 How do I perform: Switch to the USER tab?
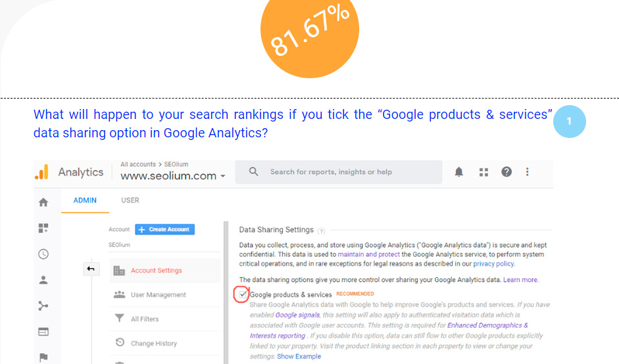click(x=130, y=200)
